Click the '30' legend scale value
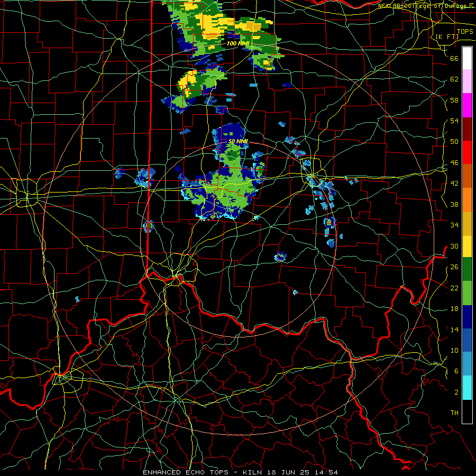Viewport: 476px width, 476px height. [x=454, y=246]
